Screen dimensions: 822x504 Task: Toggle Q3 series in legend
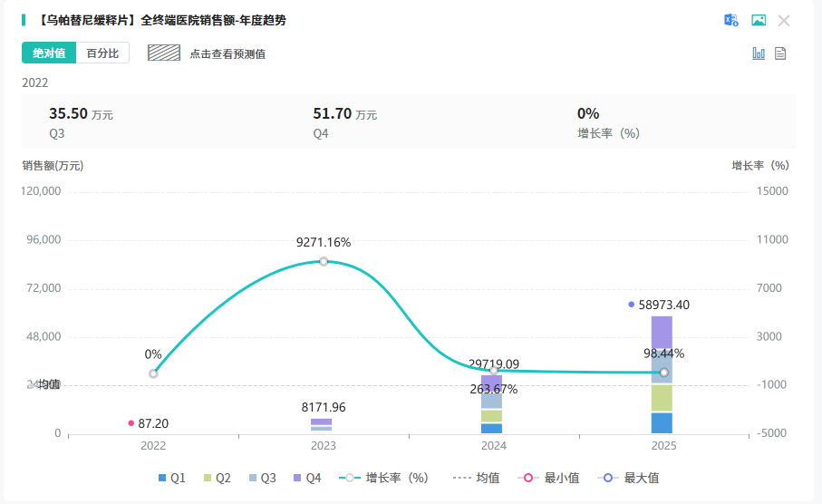(262, 478)
